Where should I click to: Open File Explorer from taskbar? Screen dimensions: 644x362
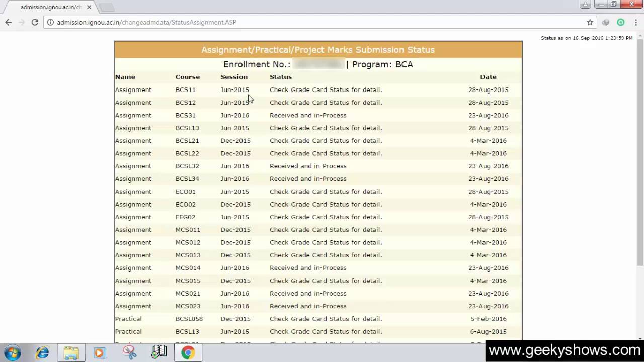click(71, 353)
